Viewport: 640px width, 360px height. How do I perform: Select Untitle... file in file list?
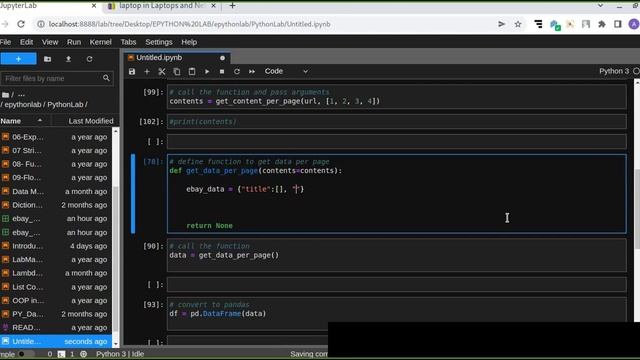click(x=56, y=341)
